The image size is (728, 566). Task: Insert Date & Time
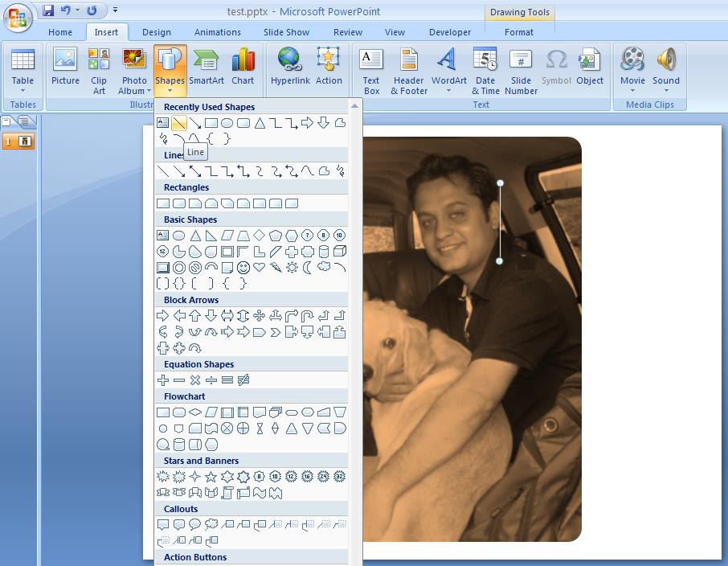click(485, 70)
